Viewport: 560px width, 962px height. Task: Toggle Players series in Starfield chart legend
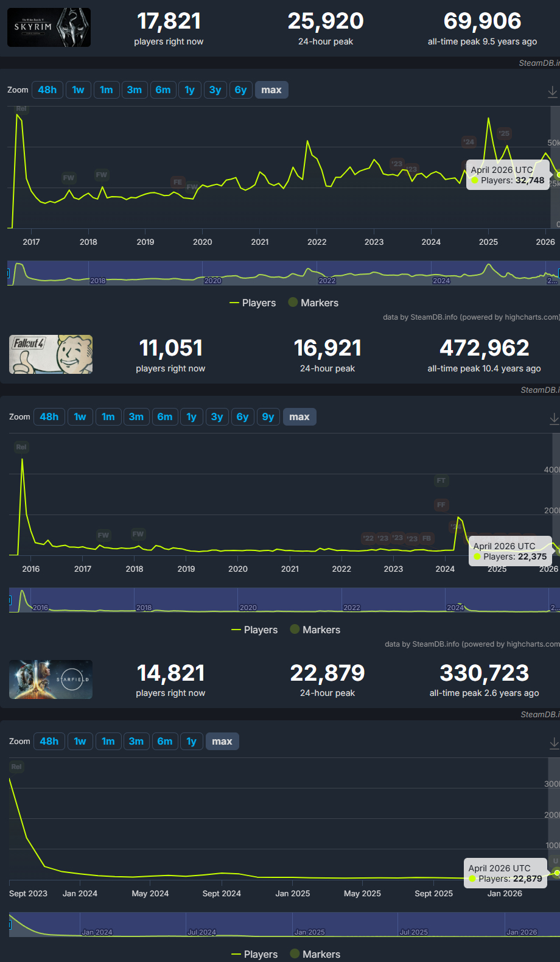coord(254,954)
